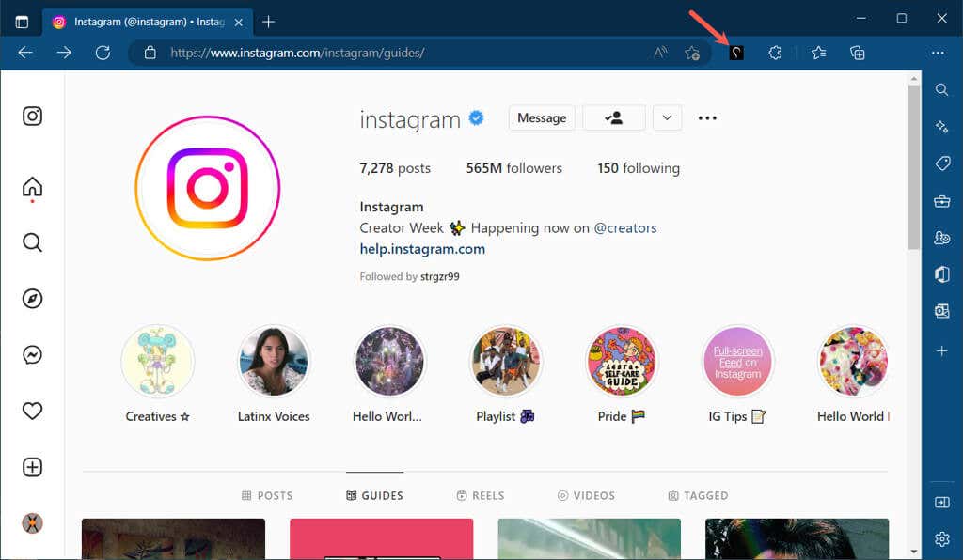This screenshot has height=560, width=963.
Task: Expand suggested accounts chevron button
Action: (667, 117)
